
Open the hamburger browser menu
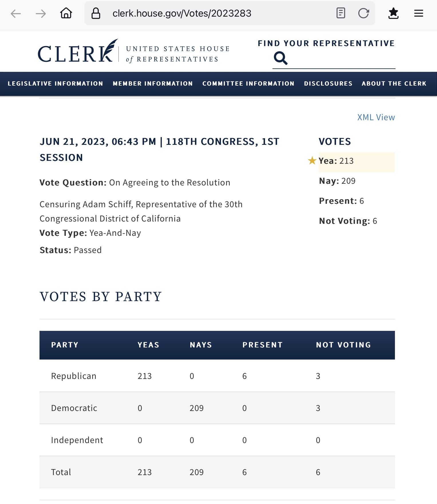point(419,13)
